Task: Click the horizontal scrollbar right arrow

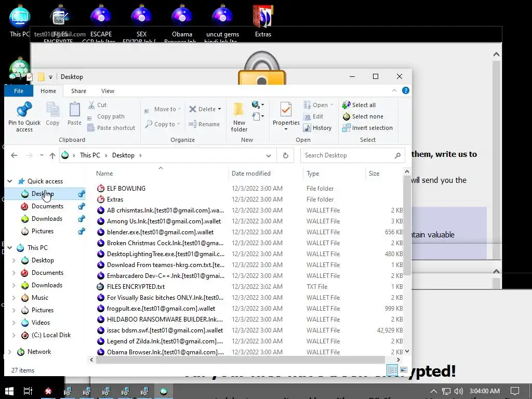Action: (x=398, y=360)
